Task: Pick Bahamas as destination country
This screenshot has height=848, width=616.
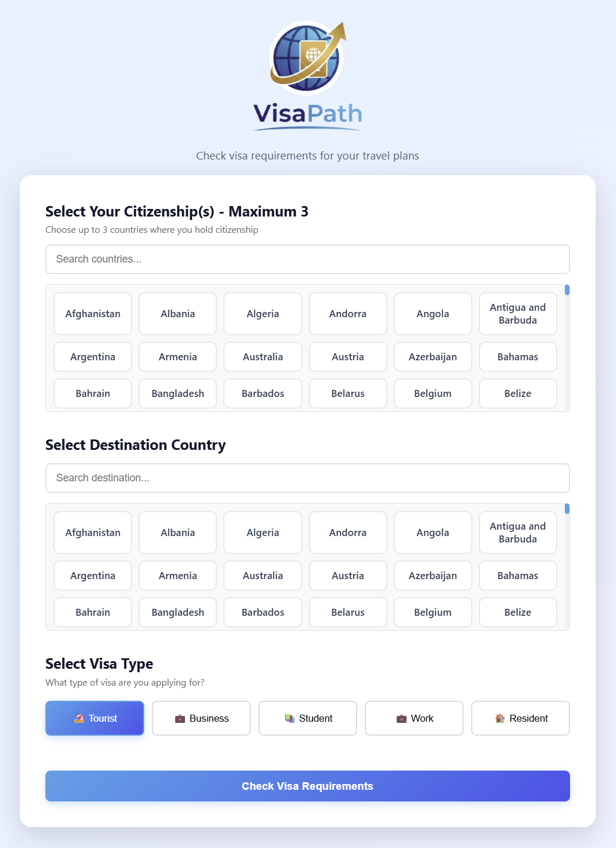Action: click(518, 576)
